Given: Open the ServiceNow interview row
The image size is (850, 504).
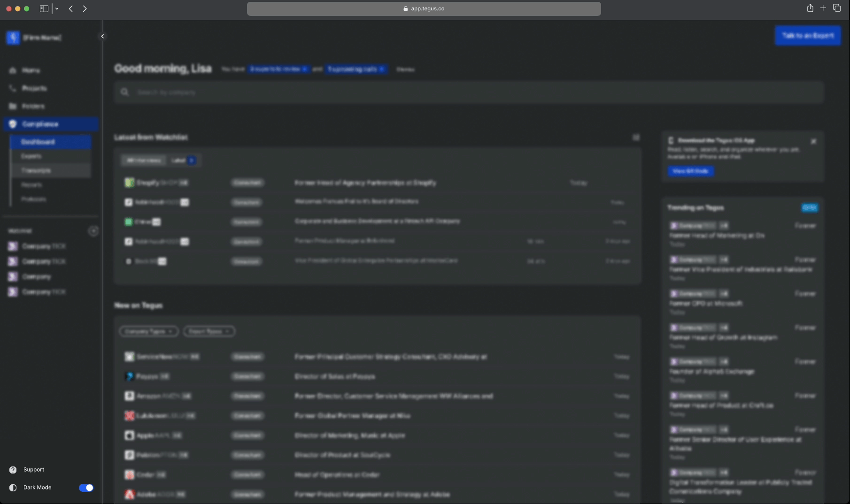Looking at the screenshot, I should (x=377, y=357).
